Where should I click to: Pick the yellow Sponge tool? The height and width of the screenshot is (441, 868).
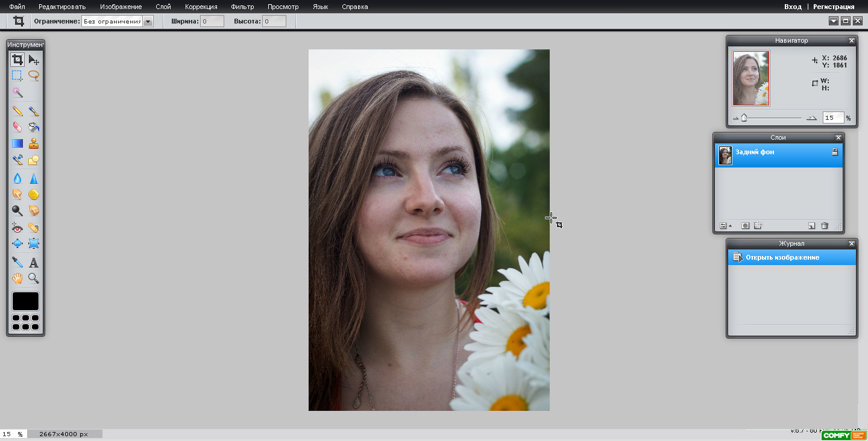click(x=34, y=195)
